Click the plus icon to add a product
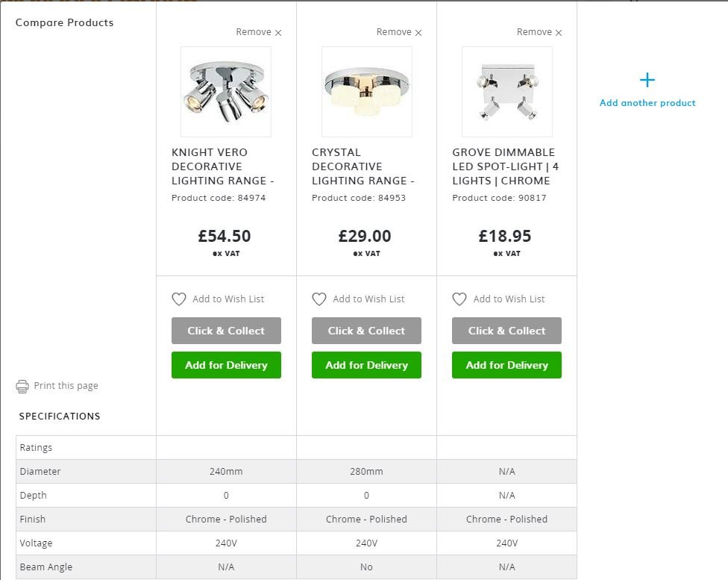The image size is (728, 580). [x=647, y=80]
